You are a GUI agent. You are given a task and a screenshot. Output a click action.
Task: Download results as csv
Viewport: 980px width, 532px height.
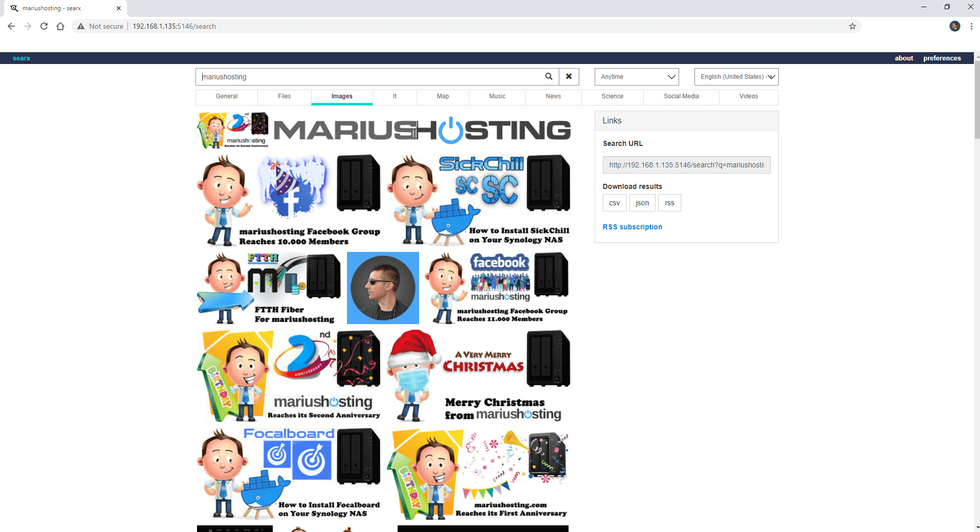pos(615,203)
